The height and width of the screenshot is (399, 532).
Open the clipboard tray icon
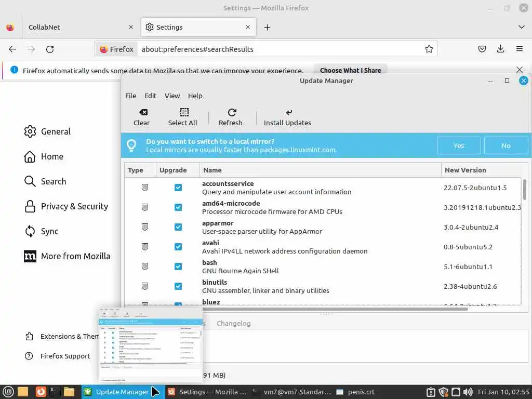pyautogui.click(x=431, y=392)
